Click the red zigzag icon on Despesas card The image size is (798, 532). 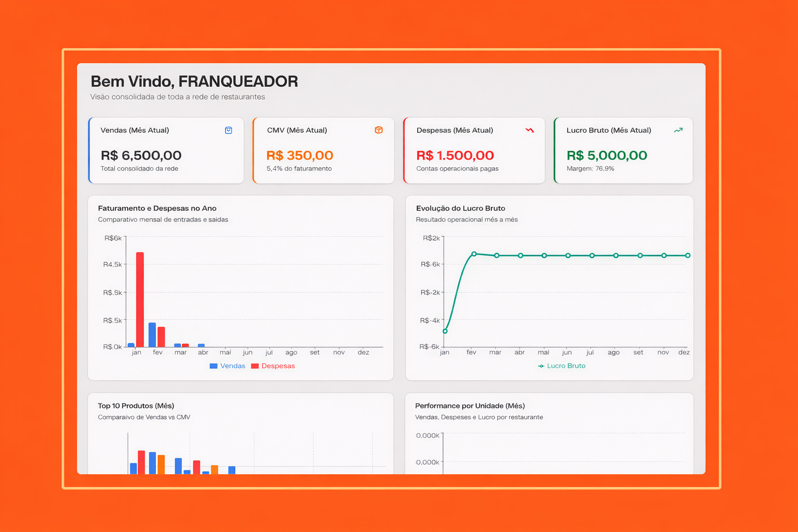click(x=530, y=130)
